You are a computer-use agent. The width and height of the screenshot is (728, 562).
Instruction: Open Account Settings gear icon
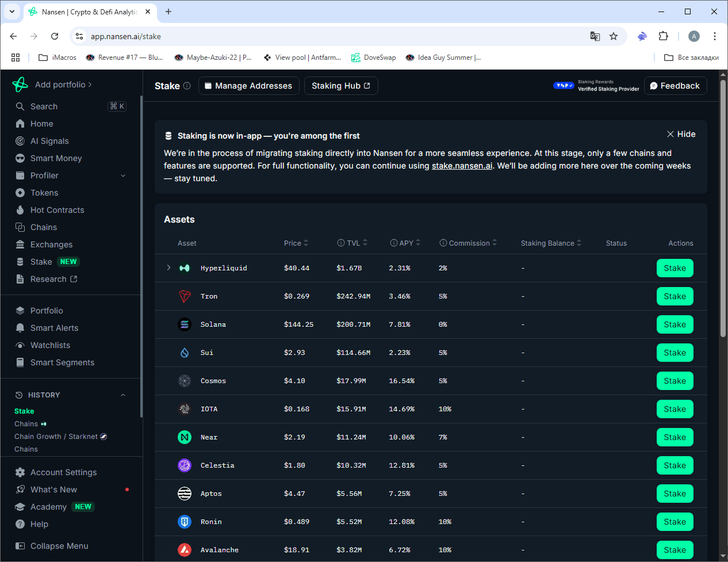click(x=20, y=472)
